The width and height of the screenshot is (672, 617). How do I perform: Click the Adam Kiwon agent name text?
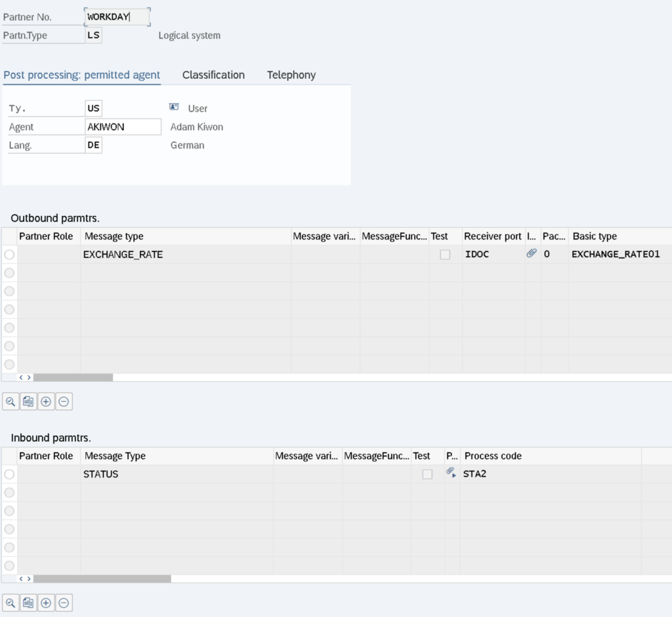(197, 127)
